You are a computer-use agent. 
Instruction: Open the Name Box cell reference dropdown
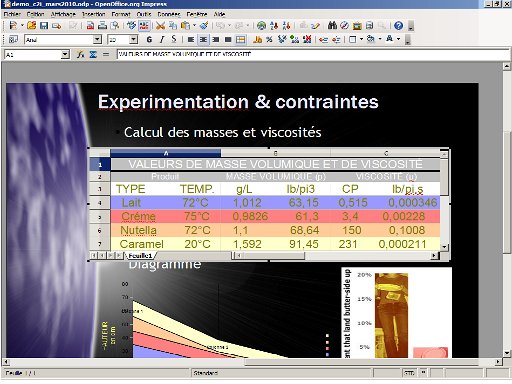pyautogui.click(x=65, y=54)
